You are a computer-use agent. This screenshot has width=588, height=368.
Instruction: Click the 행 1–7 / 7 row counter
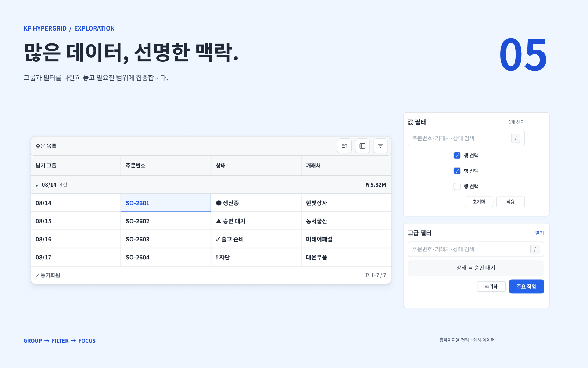376,275
